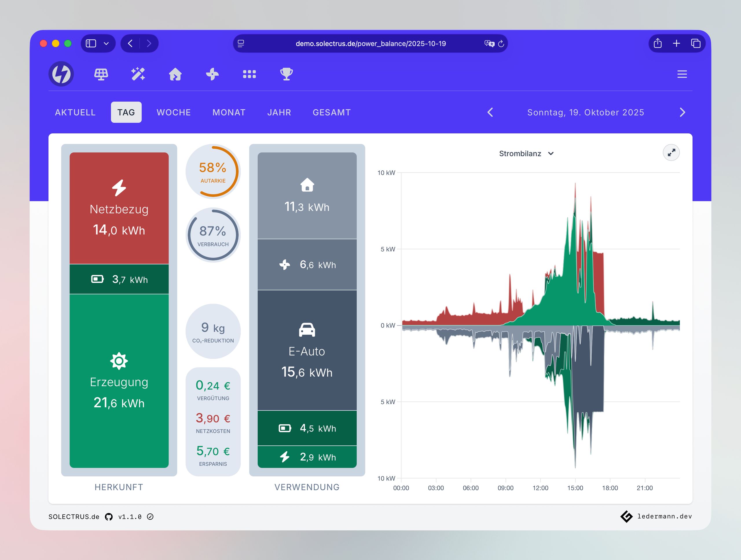Click the 58% Autarkie gauge
The width and height of the screenshot is (741, 560).
pos(213,171)
